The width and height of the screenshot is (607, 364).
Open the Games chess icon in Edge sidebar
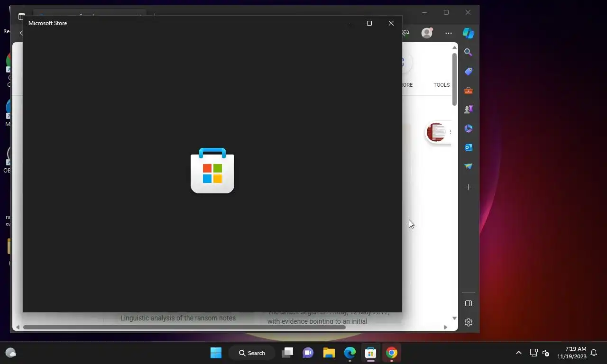pos(468,109)
